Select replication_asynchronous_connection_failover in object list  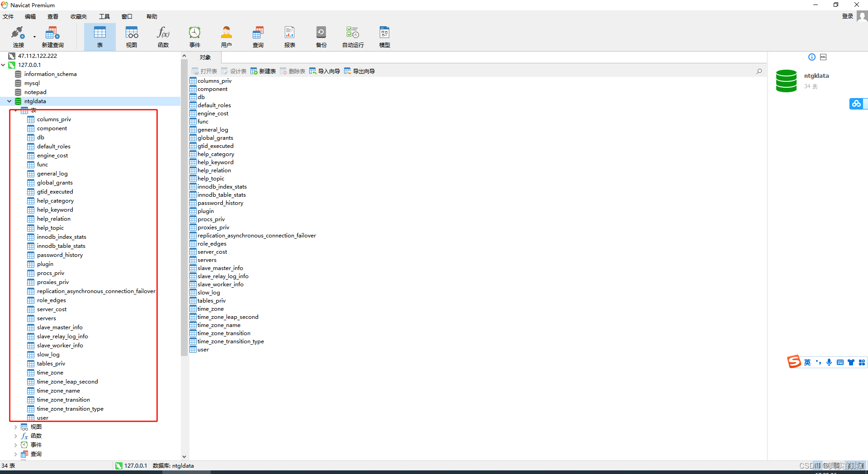(256, 236)
